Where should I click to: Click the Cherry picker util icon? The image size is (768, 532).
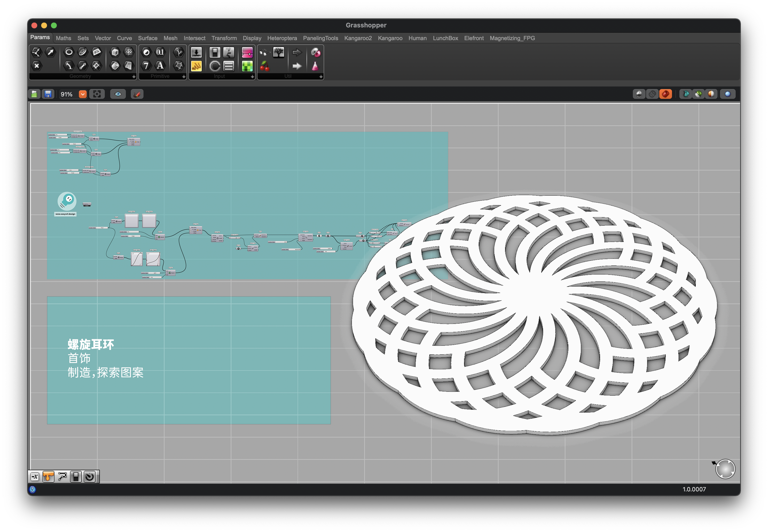click(264, 66)
